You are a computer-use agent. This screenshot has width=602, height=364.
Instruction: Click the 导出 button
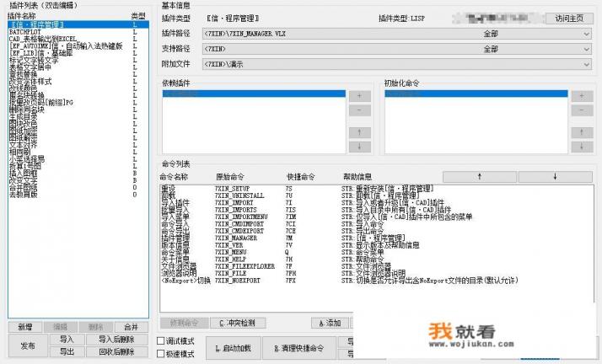tap(67, 351)
